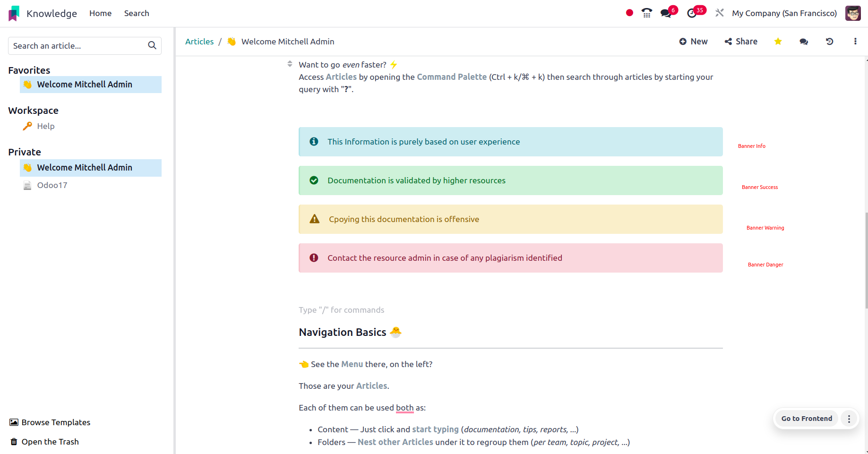Select Welcome Mitchell Admin under Private

pyautogui.click(x=91, y=168)
